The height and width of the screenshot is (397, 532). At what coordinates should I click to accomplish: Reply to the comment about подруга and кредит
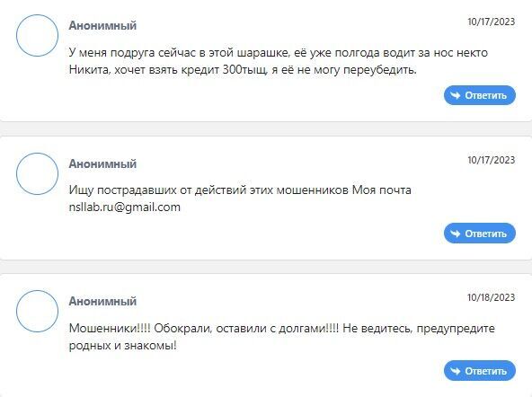(480, 95)
